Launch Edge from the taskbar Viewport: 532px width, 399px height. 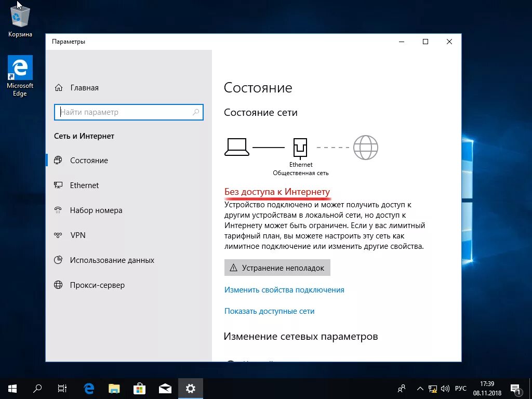pyautogui.click(x=89, y=389)
